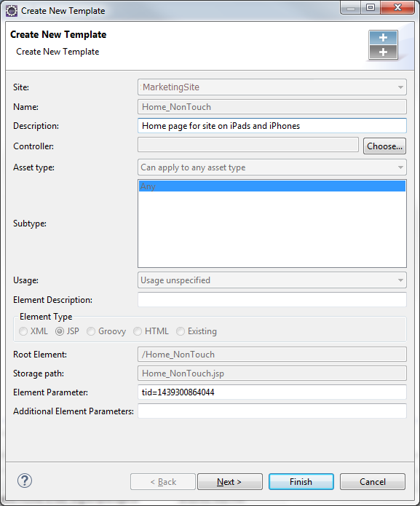Select the JSP element type
The width and height of the screenshot is (420, 506).
tap(67, 331)
